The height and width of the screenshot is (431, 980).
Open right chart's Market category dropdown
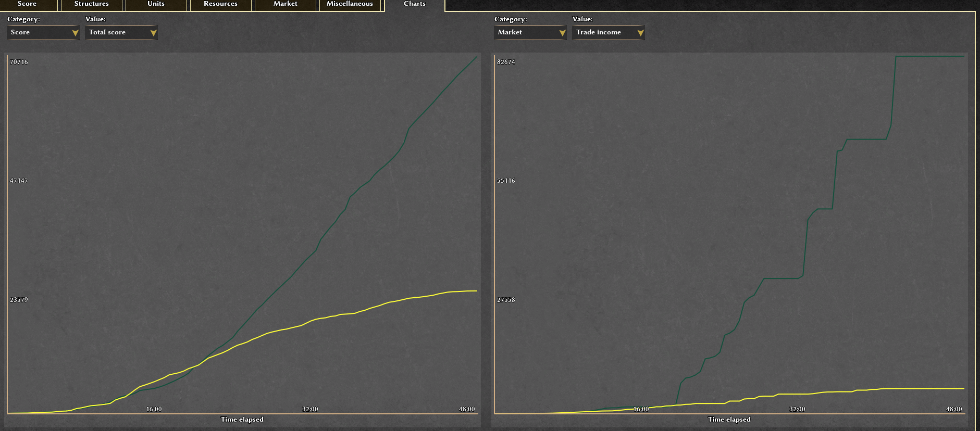point(529,32)
